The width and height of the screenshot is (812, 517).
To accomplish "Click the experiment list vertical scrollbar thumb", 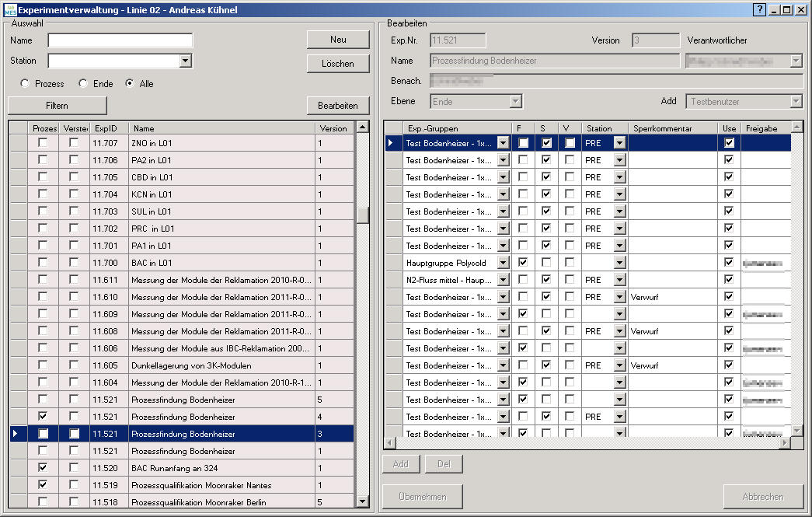I will [362, 215].
